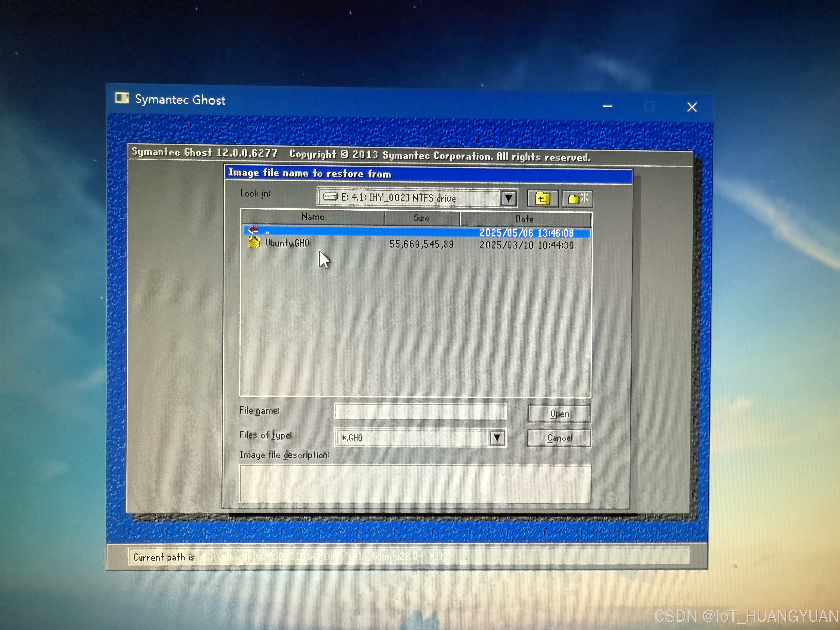Click the red back arrow icon

tap(253, 230)
